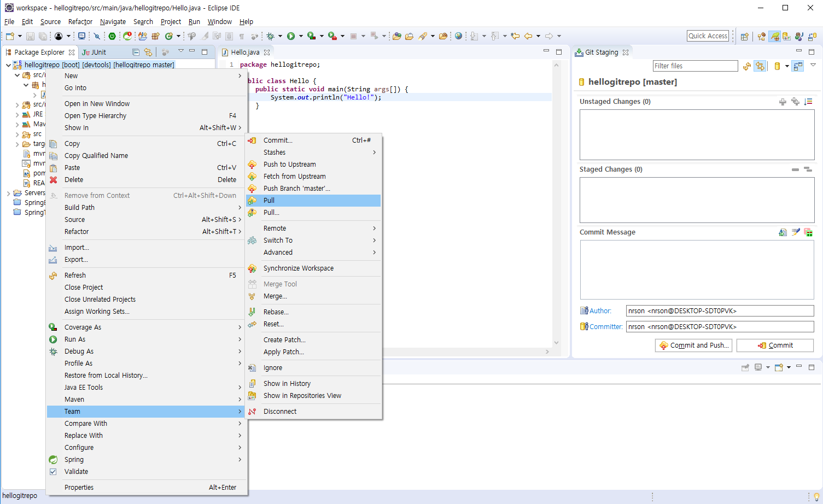This screenshot has width=823, height=504.
Task: Choose Disconnect in the Team submenu
Action: point(313,412)
